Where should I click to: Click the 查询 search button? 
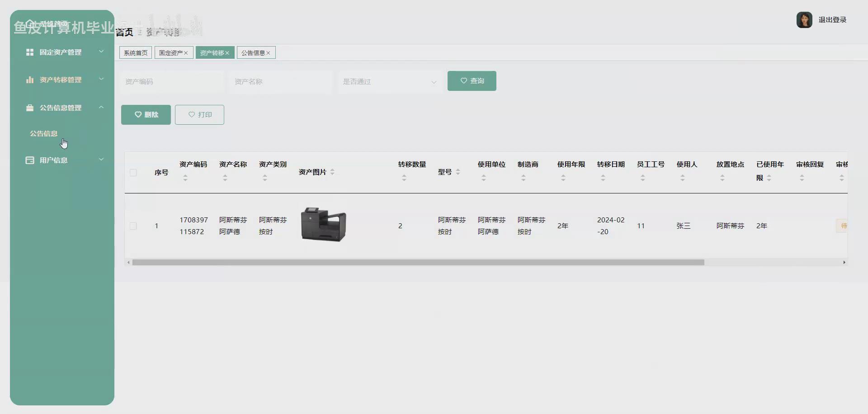472,80
